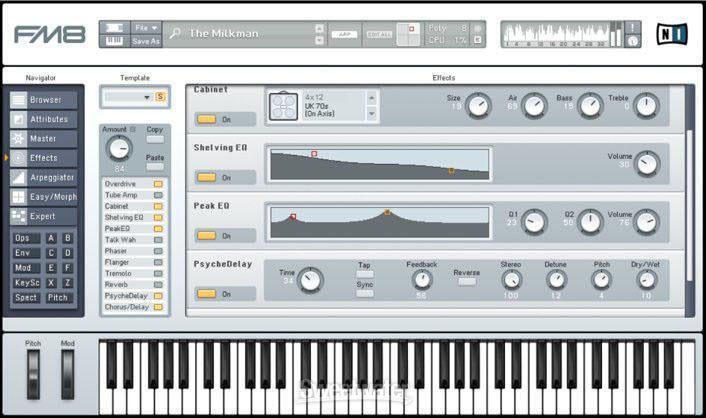Screen dimensions: 706x418
Task: Open the Arpeggiator page in Navigator
Action: [43, 177]
